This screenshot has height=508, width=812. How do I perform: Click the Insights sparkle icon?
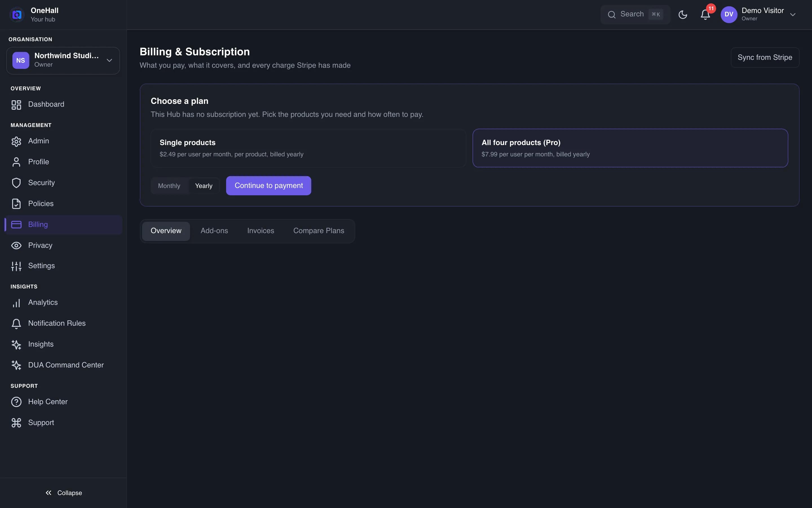click(16, 344)
